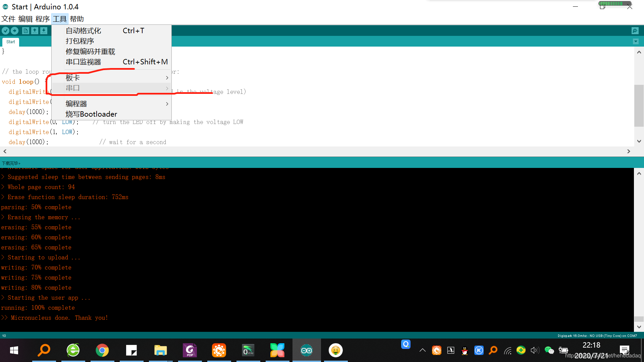
Task: Expand the 编程器 submenu
Action: (x=111, y=104)
